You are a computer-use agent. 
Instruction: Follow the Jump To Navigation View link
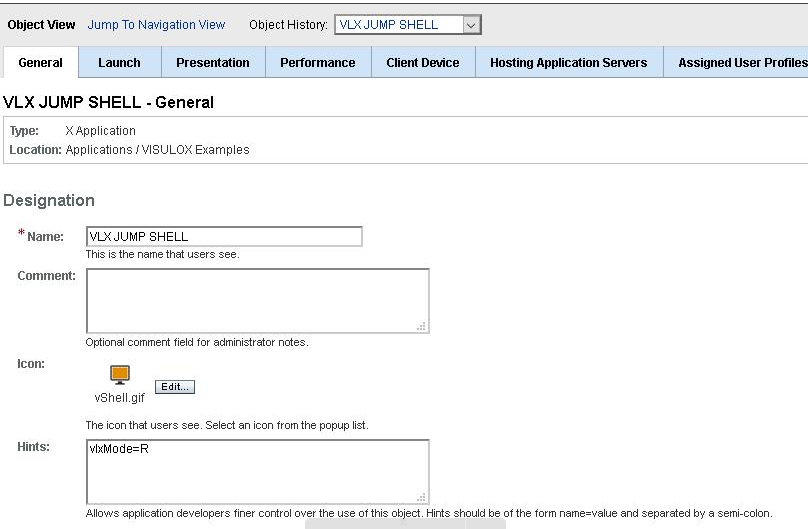[156, 25]
